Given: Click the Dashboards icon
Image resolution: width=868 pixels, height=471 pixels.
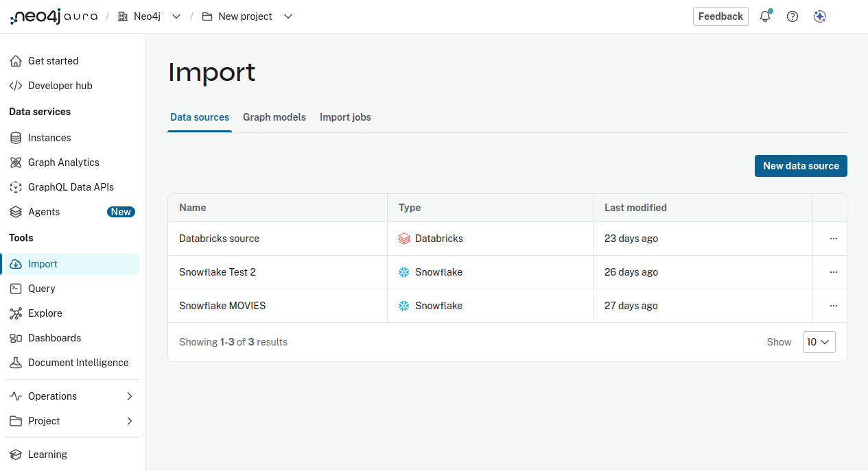Looking at the screenshot, I should pos(16,338).
